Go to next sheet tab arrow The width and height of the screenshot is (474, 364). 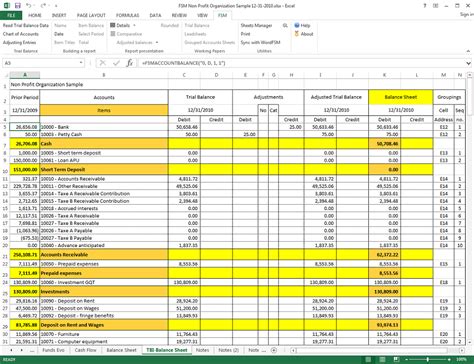pos(21,350)
